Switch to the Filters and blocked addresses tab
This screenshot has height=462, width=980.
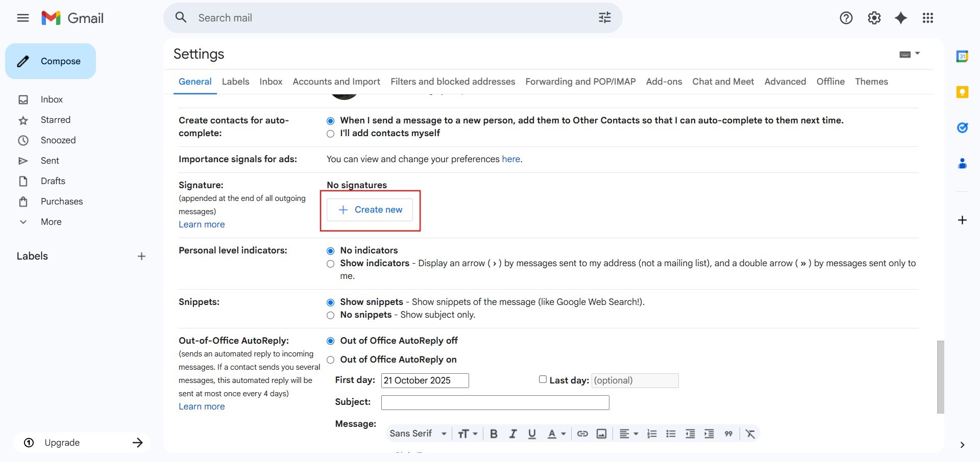[452, 82]
